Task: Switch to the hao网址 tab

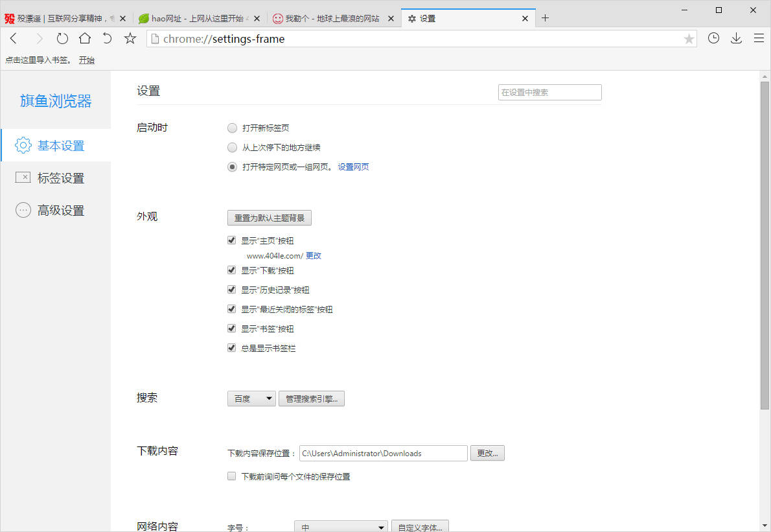Action: pos(200,18)
